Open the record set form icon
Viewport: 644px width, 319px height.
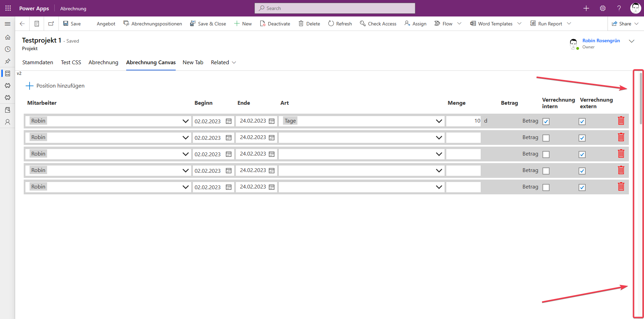[37, 24]
